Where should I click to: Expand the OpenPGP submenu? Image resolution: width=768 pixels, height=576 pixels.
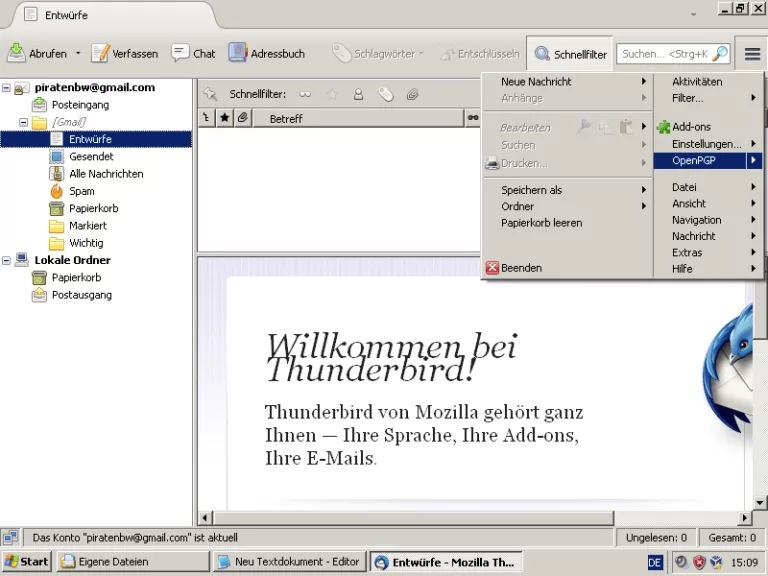tap(708, 161)
